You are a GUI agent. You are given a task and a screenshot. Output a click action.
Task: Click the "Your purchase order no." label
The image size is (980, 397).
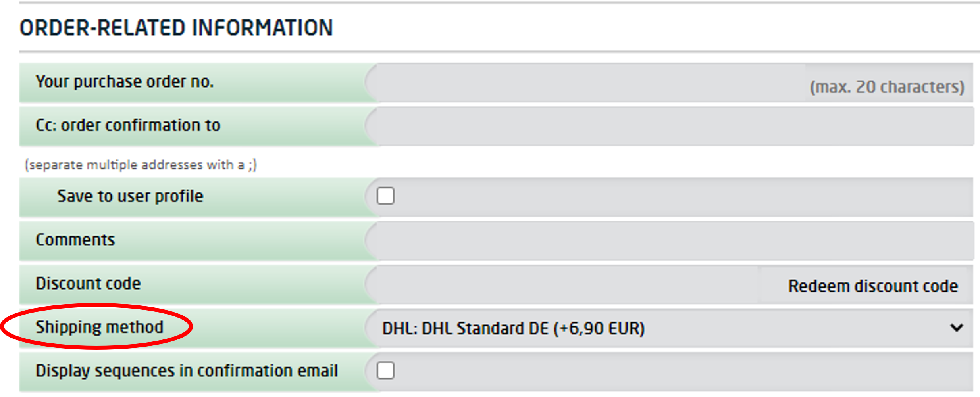(125, 82)
